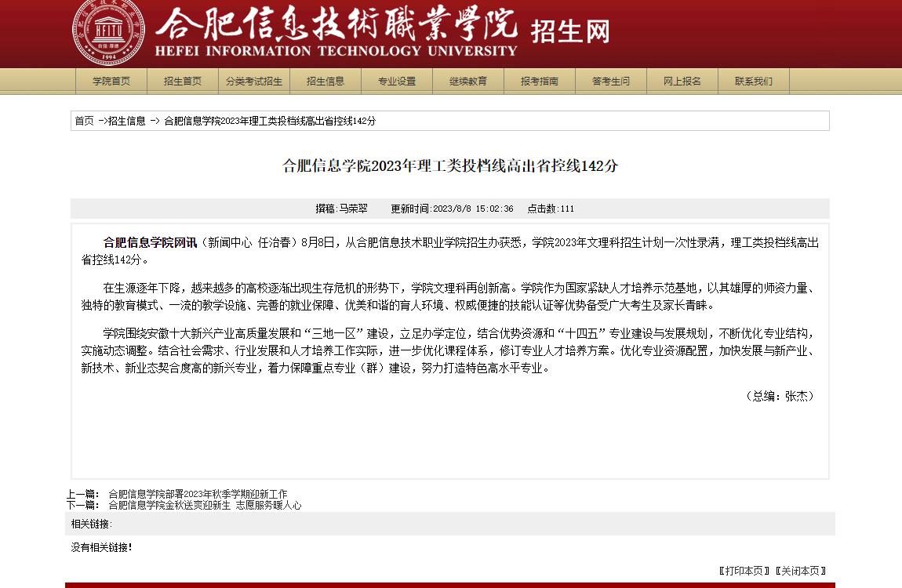Go to 答考生问 navigation item
This screenshot has height=588, width=902.
pyautogui.click(x=611, y=81)
